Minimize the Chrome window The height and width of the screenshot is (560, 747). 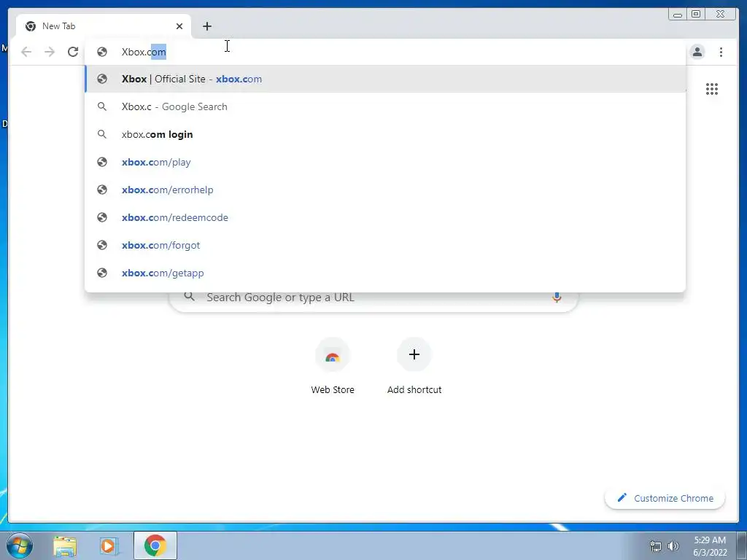(x=678, y=15)
